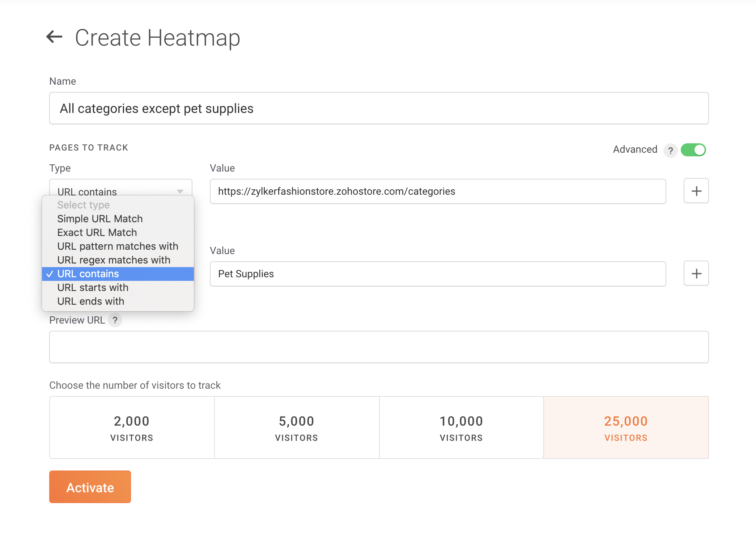Click the help icon next to Advanced

point(670,150)
